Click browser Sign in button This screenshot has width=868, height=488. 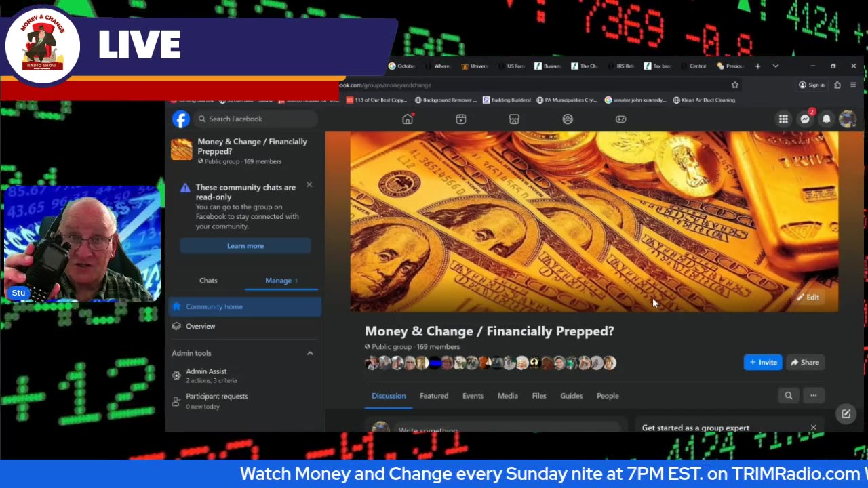812,85
